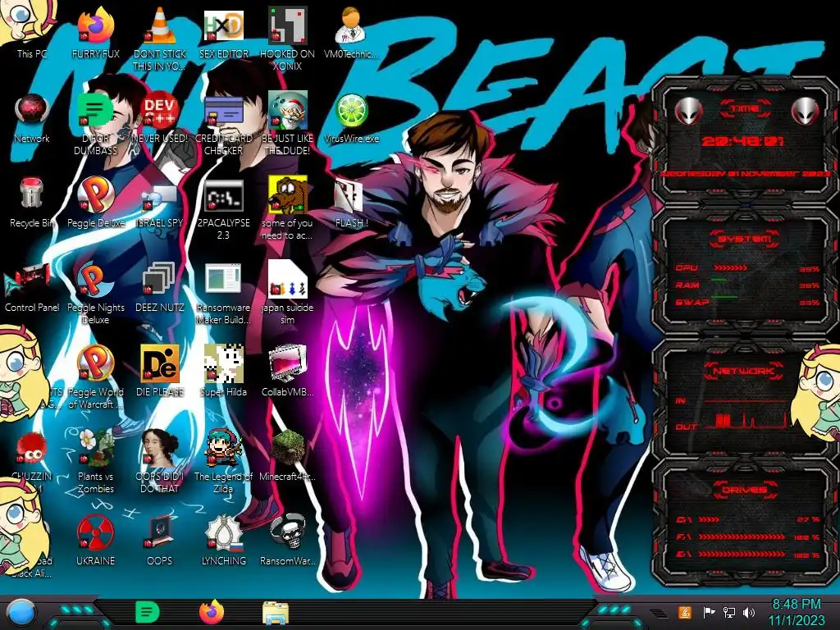Open CollabVMB monitor icon
This screenshot has height=630, width=840.
(x=287, y=371)
